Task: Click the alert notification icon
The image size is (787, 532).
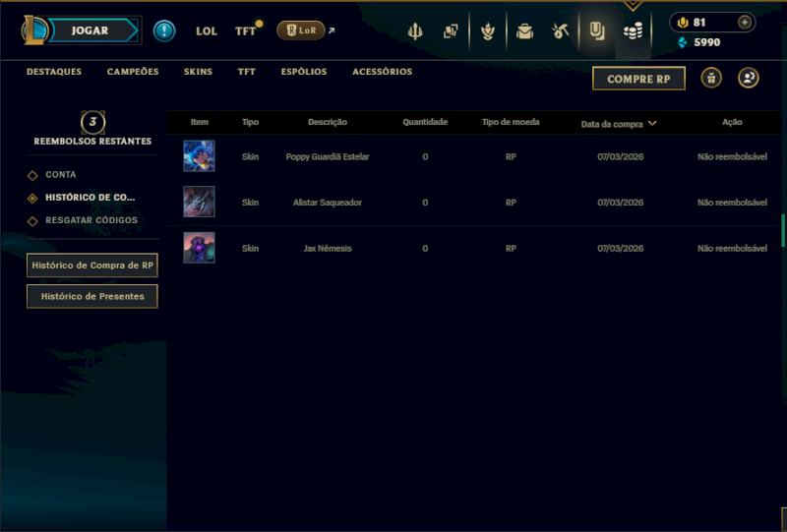Action: 164,30
